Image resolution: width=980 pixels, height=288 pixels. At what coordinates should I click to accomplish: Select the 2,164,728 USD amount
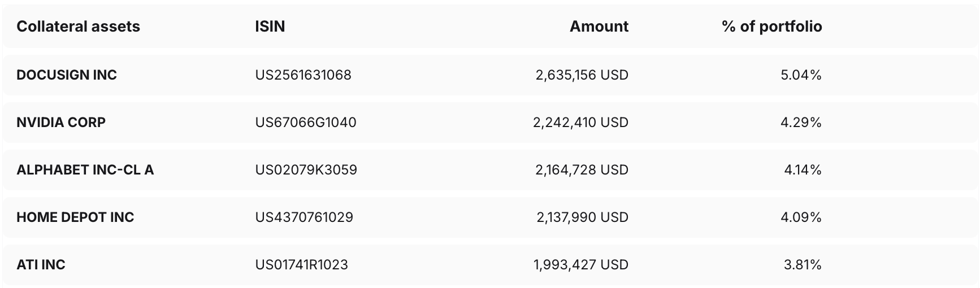pyautogui.click(x=582, y=170)
